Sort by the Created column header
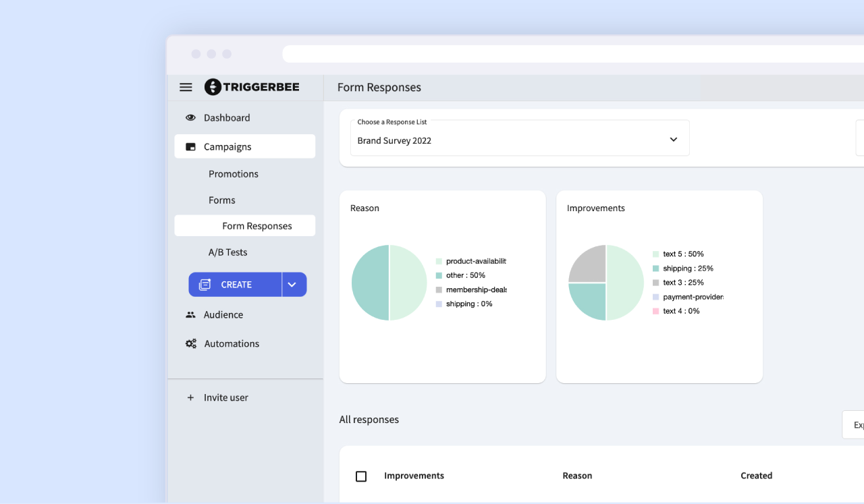The width and height of the screenshot is (864, 504). [x=756, y=476]
